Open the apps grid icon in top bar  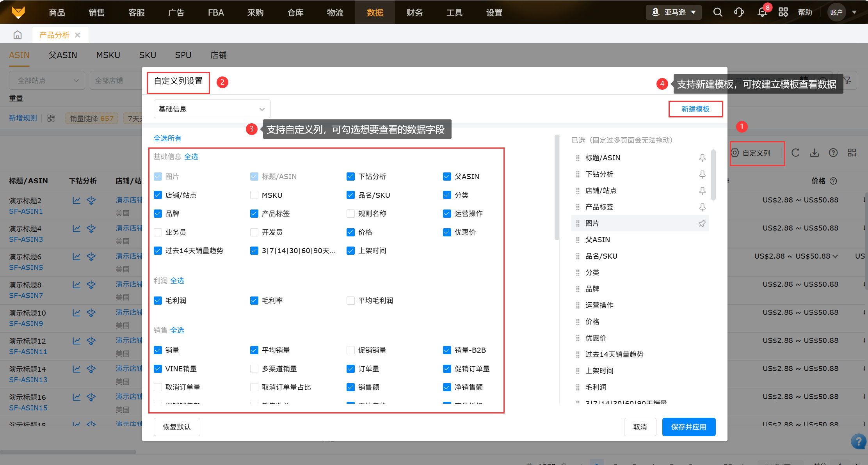click(x=783, y=12)
